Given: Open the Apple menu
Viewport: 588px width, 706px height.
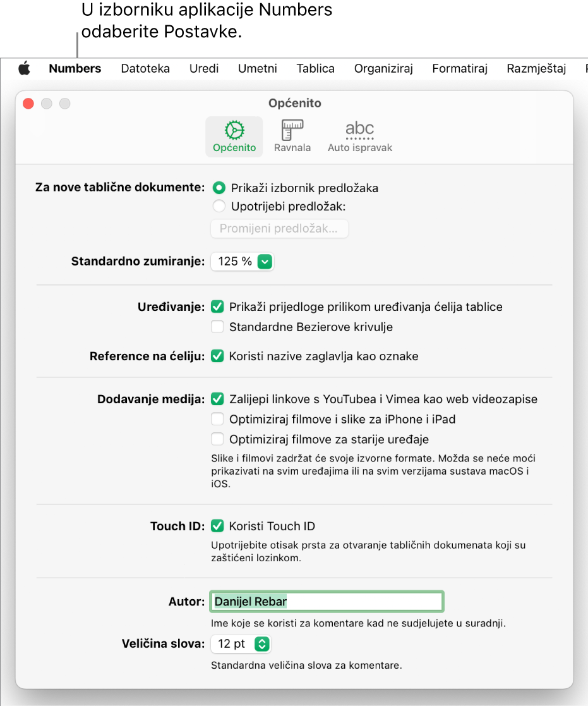Looking at the screenshot, I should [24, 68].
